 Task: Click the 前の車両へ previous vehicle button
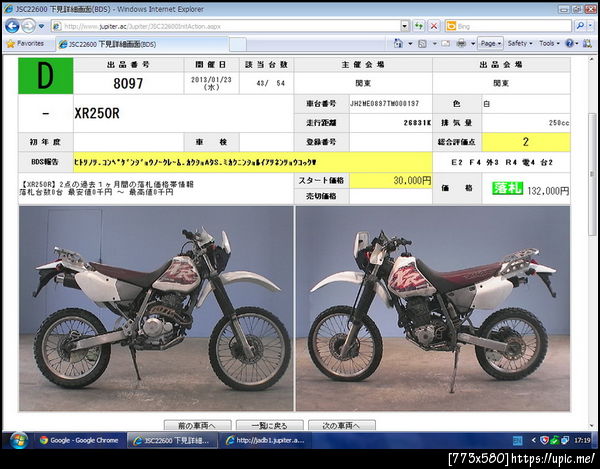(x=197, y=425)
